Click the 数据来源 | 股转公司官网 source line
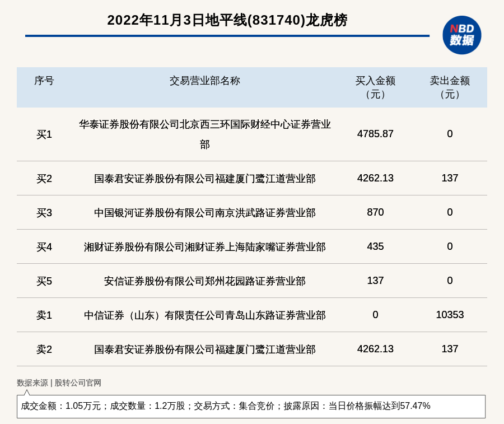The height and width of the screenshot is (424, 504). point(59,383)
